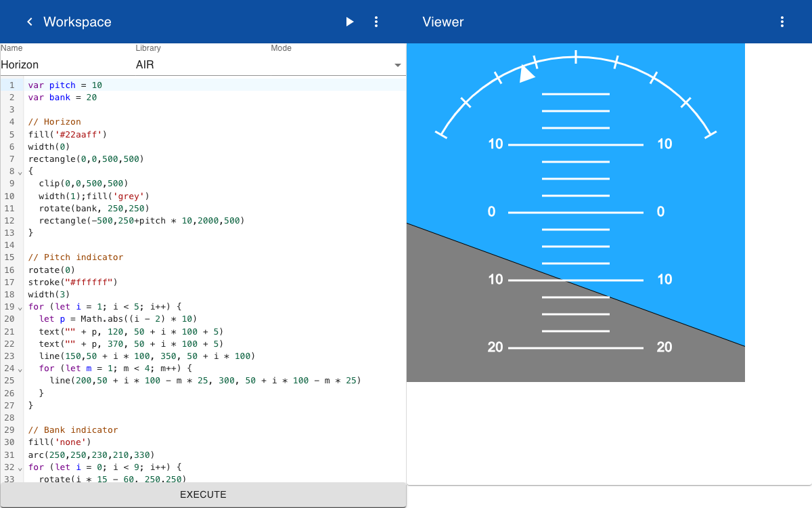Viewport: 812px width, 508px height.
Task: Go back using the Workspace chevron
Action: pos(29,22)
